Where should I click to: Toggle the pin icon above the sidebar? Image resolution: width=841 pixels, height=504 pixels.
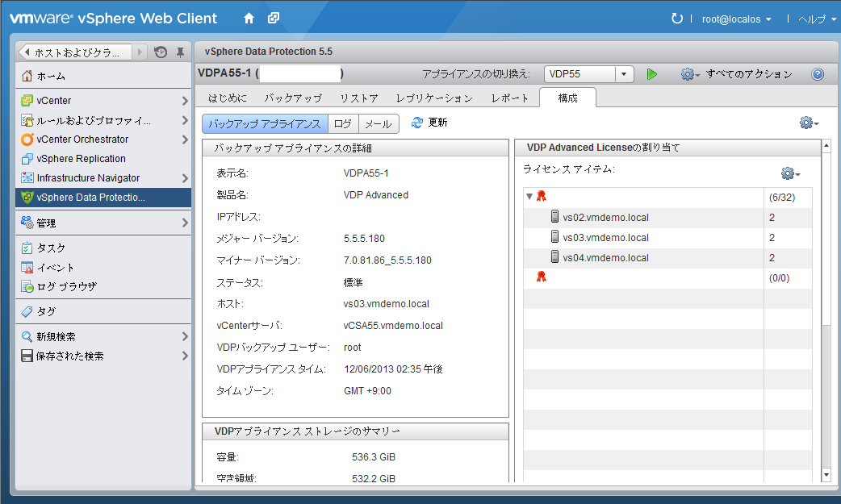pos(179,51)
